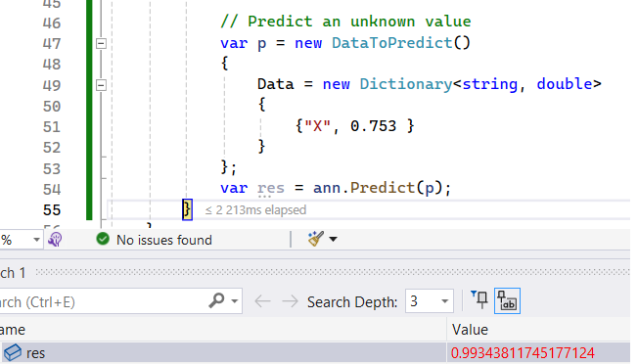Click line number 55 in the gutter
This screenshot has height=364, width=638.
click(x=52, y=210)
